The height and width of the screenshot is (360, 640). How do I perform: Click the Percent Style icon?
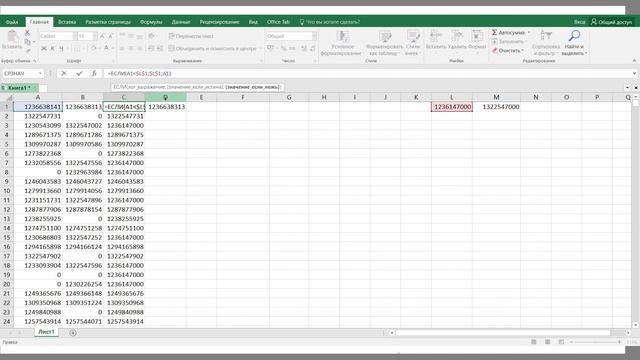pyautogui.click(x=283, y=49)
